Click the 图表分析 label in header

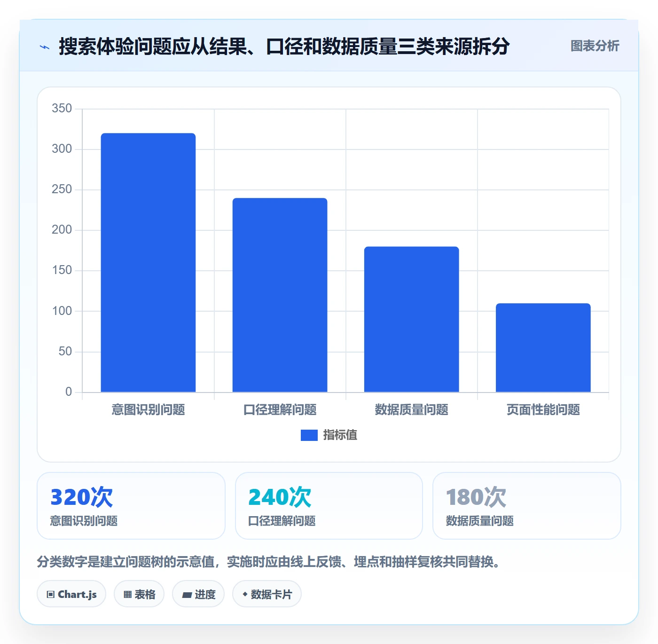pos(595,46)
